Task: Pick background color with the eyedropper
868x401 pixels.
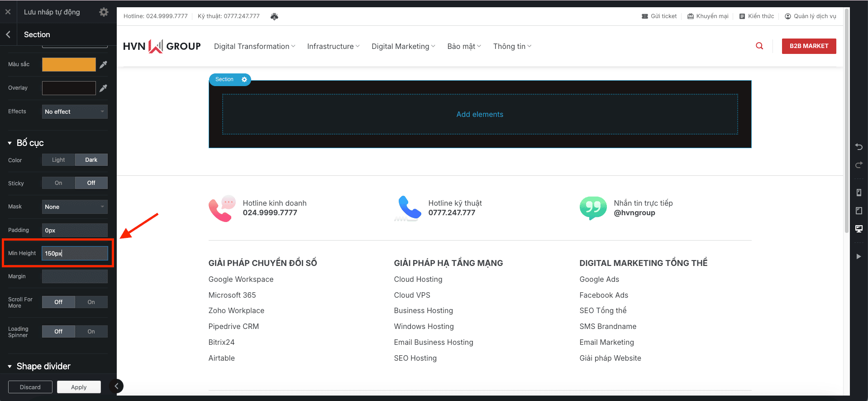Action: click(x=103, y=64)
